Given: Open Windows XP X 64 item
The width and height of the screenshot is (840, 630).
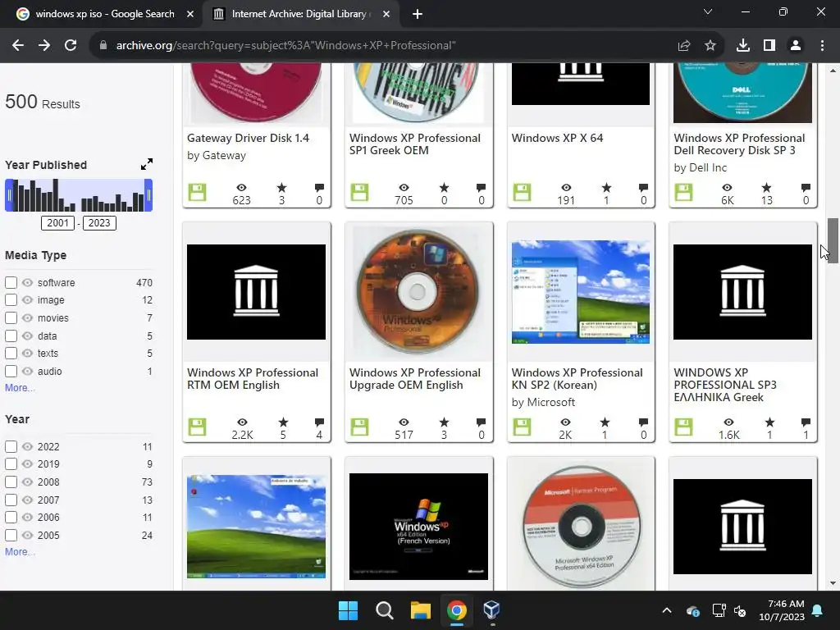Looking at the screenshot, I should click(557, 138).
